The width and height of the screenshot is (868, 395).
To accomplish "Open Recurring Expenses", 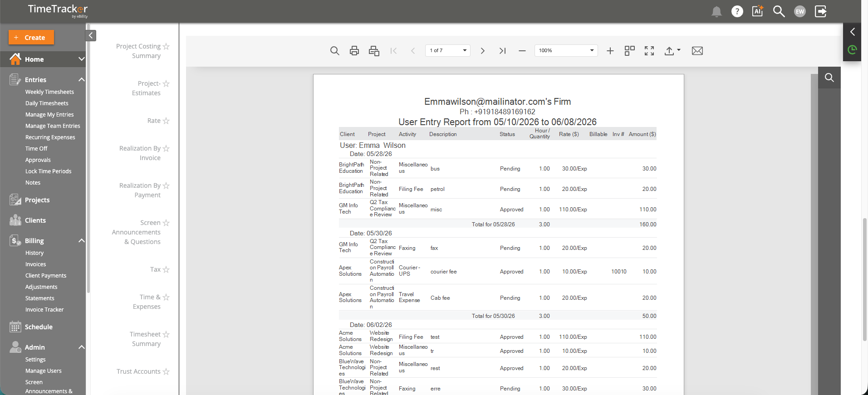I will point(50,137).
